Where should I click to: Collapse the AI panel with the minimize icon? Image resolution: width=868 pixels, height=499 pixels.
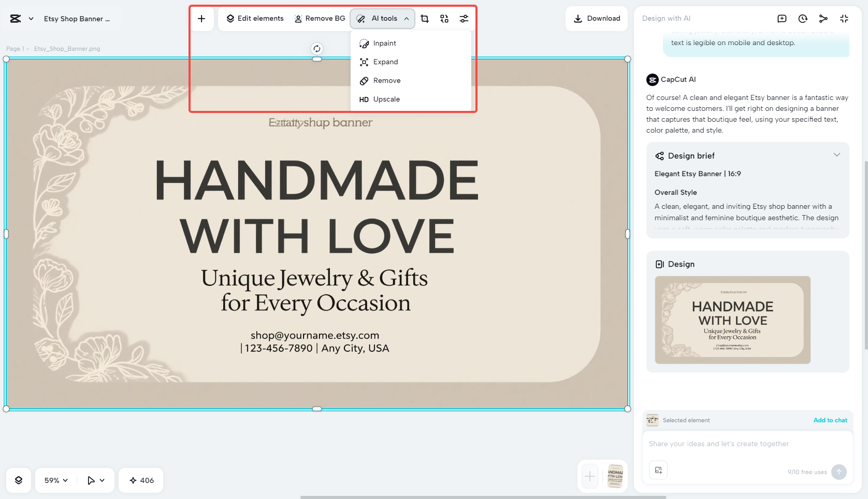(844, 18)
